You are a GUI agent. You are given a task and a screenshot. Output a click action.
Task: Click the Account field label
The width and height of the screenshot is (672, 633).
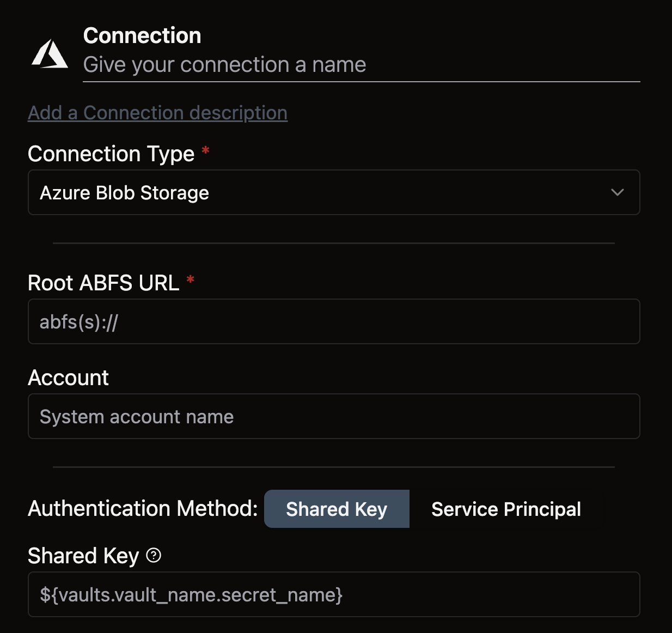tap(68, 378)
